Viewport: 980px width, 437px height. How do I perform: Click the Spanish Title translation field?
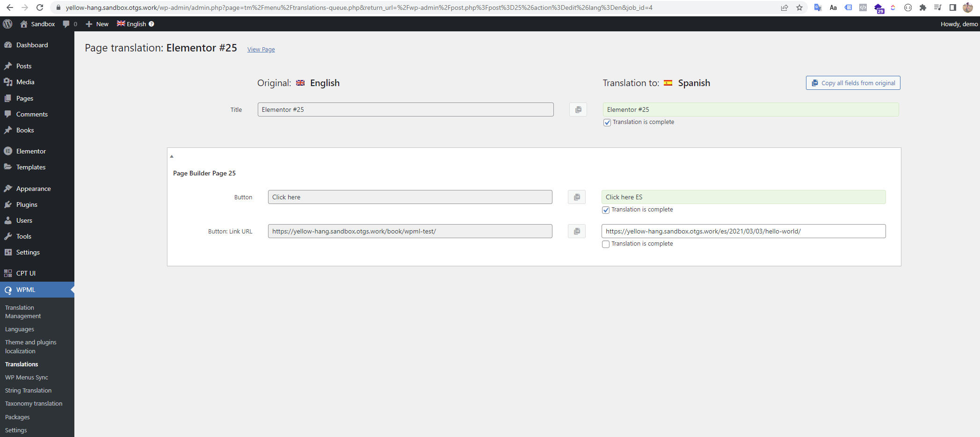751,109
